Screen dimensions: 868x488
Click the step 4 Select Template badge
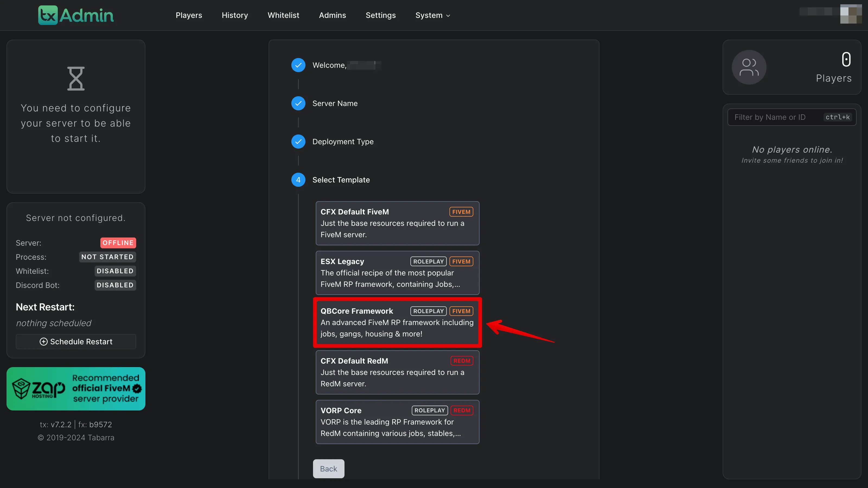(298, 180)
